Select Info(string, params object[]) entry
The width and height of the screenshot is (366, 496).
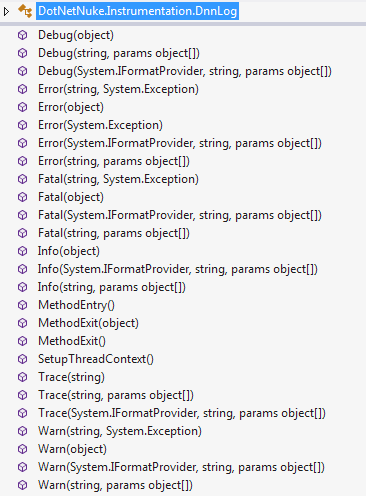[112, 287]
